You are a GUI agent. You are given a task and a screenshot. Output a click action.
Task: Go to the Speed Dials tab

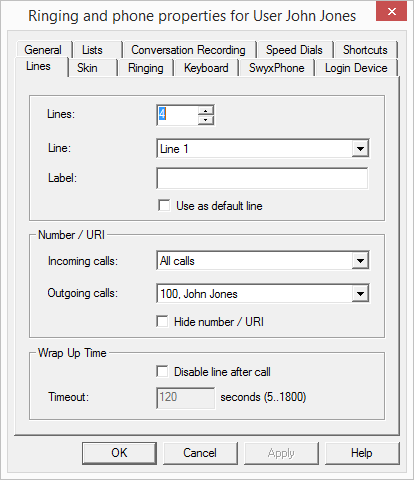tap(294, 50)
